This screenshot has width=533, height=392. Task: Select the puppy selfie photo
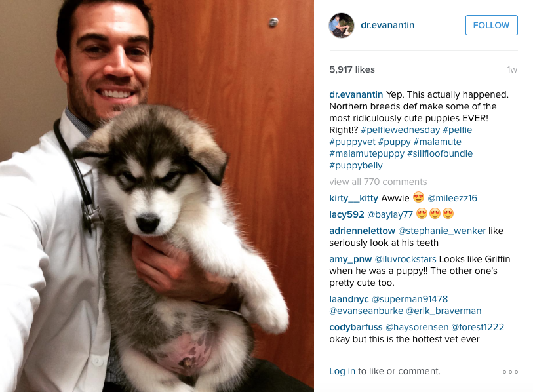(157, 196)
